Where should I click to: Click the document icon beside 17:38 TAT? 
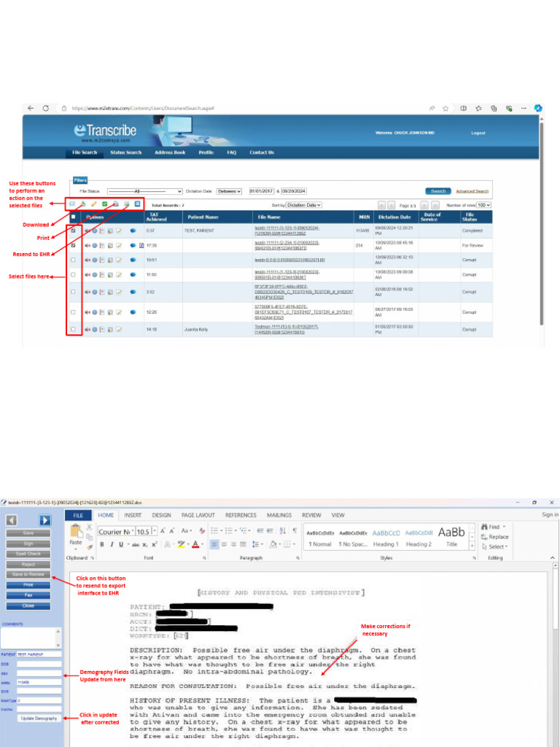[141, 246]
